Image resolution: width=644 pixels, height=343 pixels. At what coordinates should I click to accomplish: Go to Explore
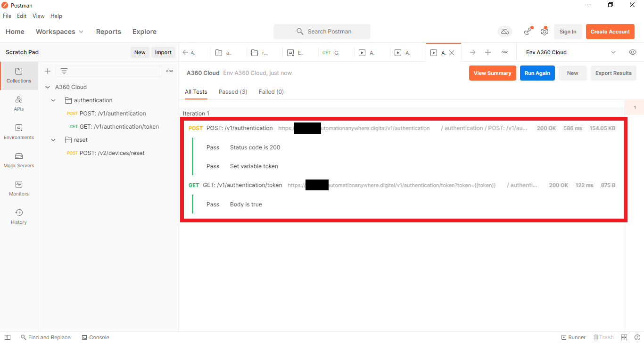(144, 32)
